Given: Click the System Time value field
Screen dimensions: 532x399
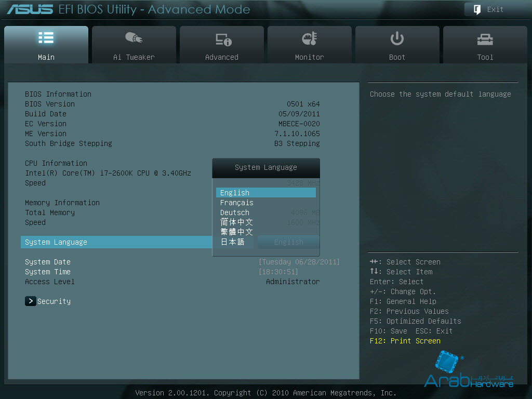Looking at the screenshot, I should tap(278, 272).
